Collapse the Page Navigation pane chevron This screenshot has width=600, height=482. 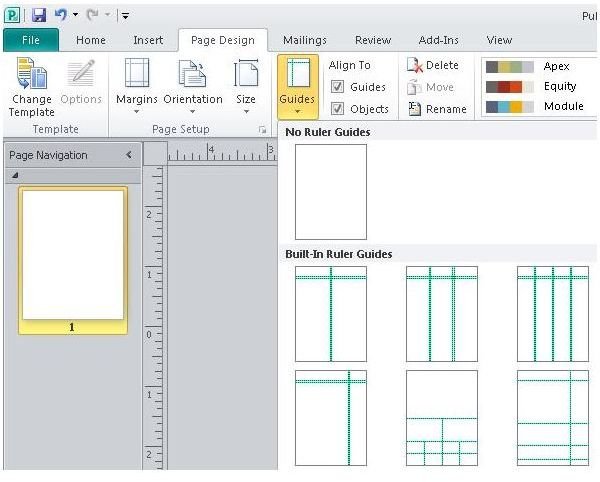pos(129,155)
